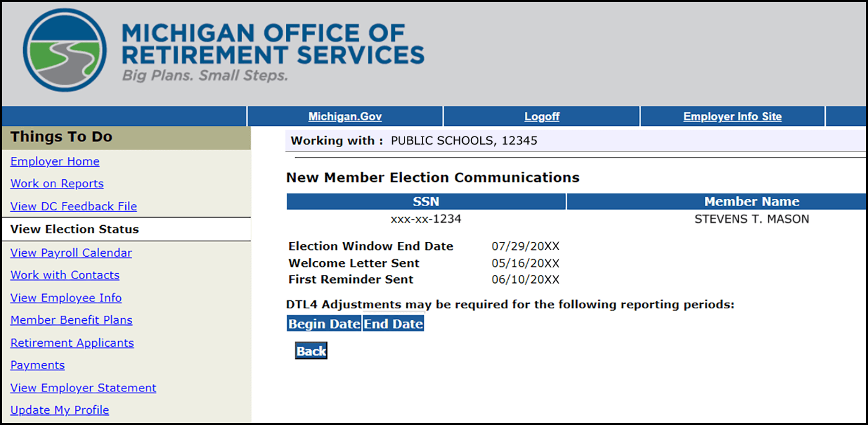Select Update My Profile

(60, 410)
